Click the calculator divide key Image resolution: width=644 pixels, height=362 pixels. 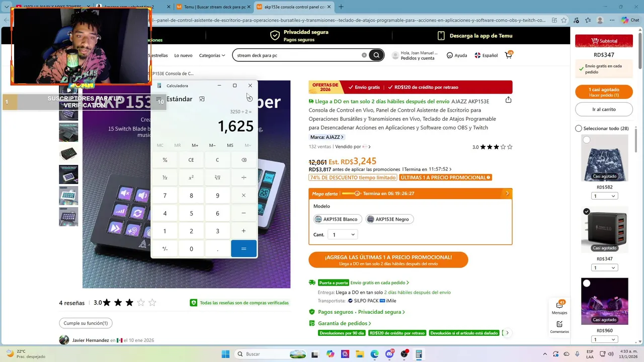(244, 177)
